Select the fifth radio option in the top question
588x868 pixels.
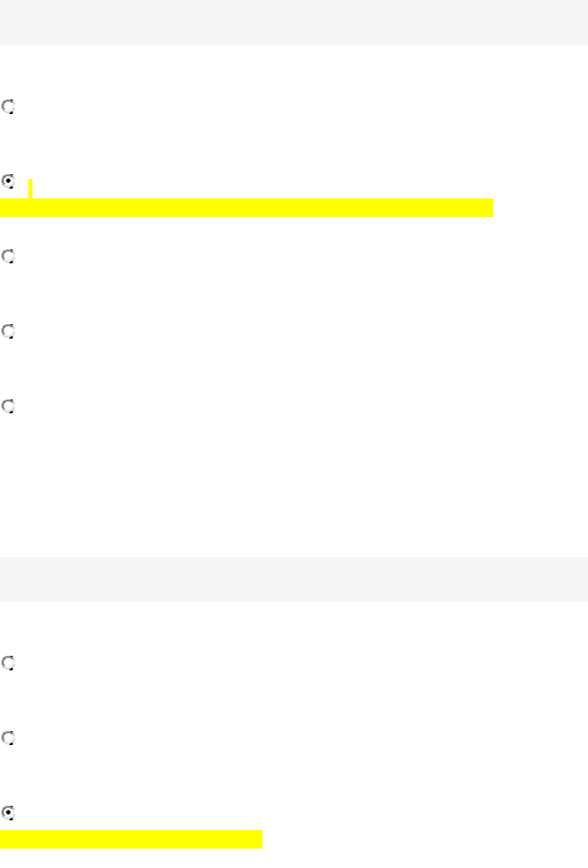coord(8,406)
